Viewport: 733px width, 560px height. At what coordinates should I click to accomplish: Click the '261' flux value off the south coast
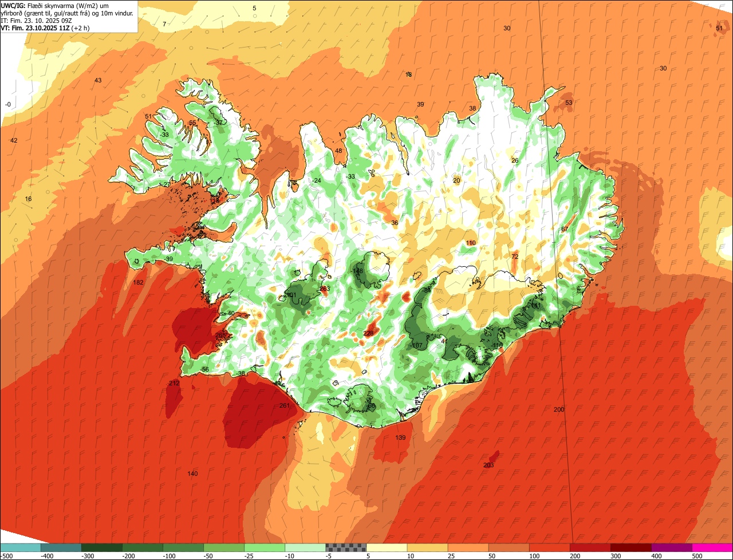[284, 405]
